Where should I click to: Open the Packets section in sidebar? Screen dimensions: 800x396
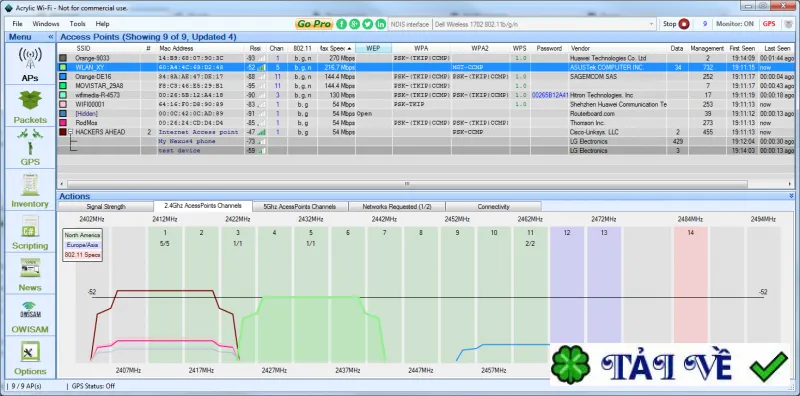click(x=30, y=106)
